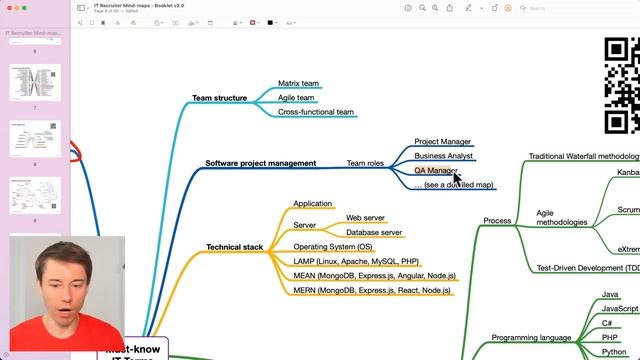Pick the Redact tool
640x360 pixels.
103,23
